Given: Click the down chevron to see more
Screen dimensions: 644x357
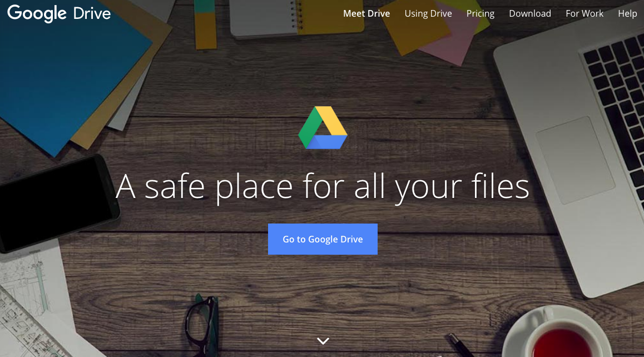Looking at the screenshot, I should tap(323, 341).
